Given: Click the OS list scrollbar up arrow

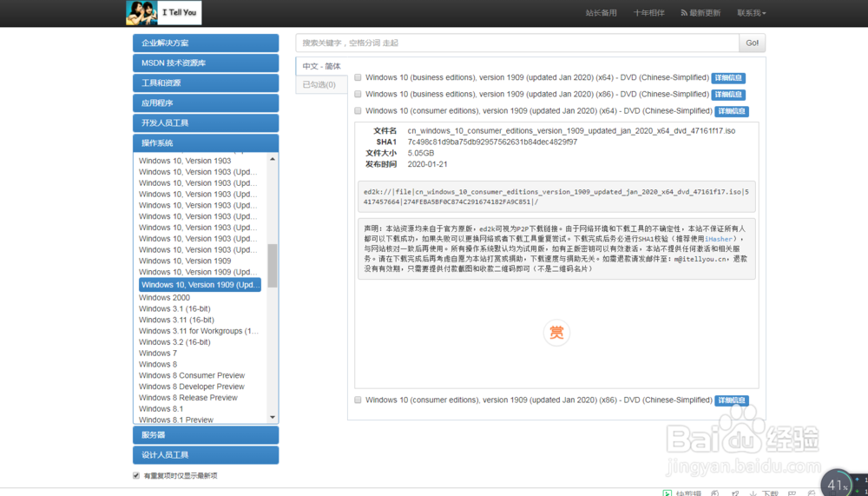Looking at the screenshot, I should 273,160.
